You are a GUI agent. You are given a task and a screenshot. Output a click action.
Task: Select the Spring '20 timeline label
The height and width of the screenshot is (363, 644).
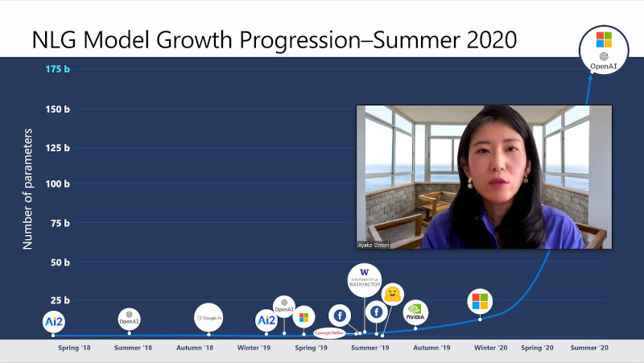pyautogui.click(x=537, y=348)
